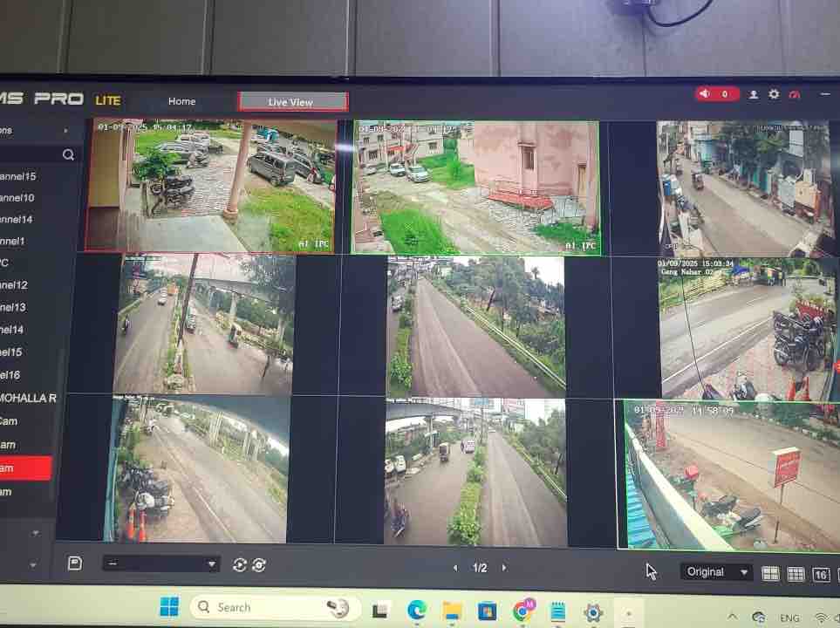Go to the next camera page
This screenshot has width=840, height=628.
(x=504, y=568)
